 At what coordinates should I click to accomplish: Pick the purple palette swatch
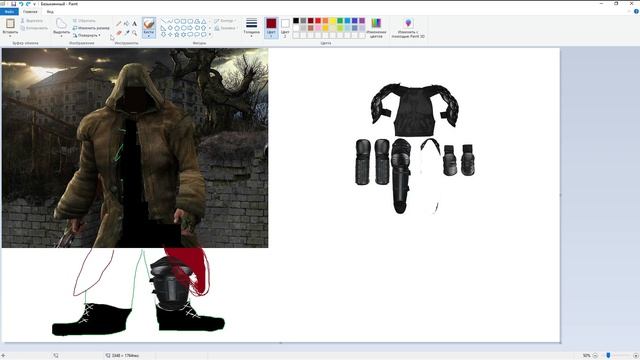pyautogui.click(x=362, y=20)
